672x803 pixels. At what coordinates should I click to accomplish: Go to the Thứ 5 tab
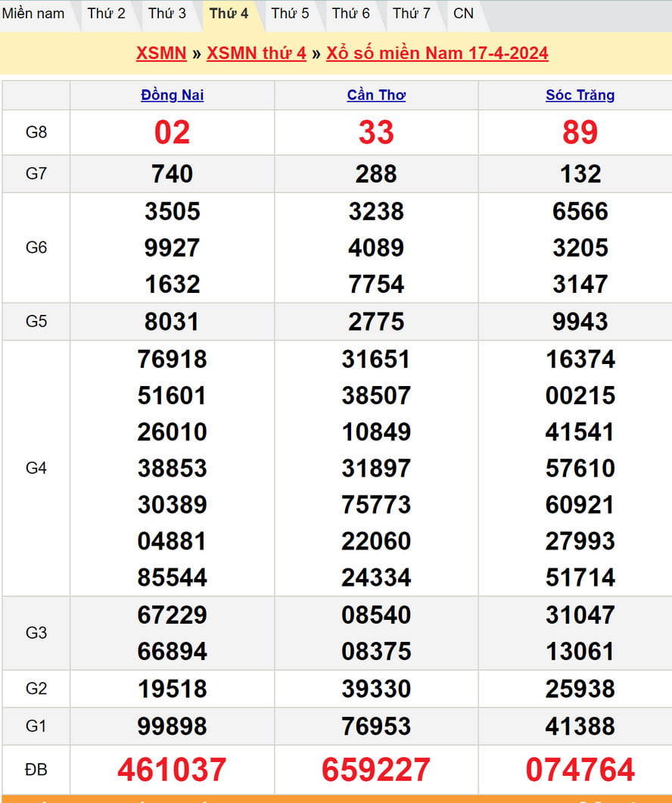click(x=290, y=14)
